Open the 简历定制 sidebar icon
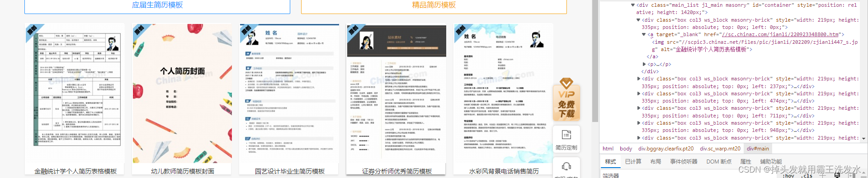Image resolution: width=868 pixels, height=178 pixels. [x=566, y=140]
